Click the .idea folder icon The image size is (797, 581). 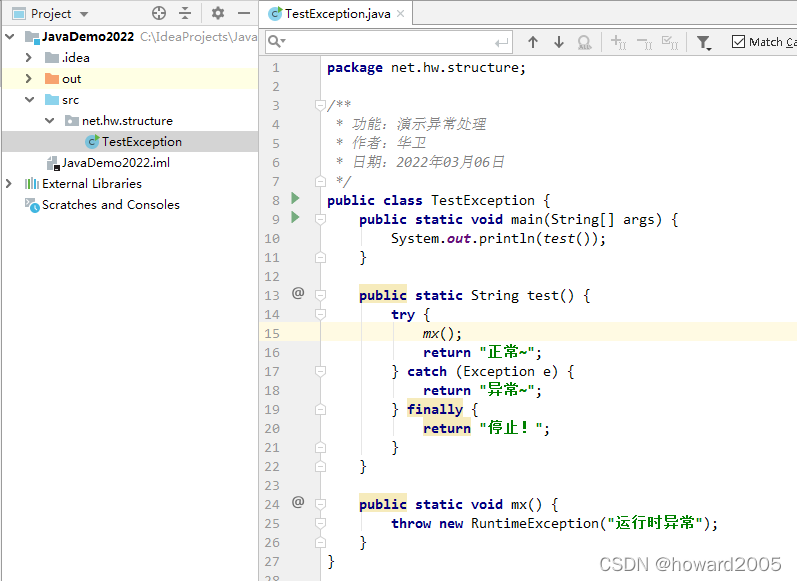click(x=52, y=57)
